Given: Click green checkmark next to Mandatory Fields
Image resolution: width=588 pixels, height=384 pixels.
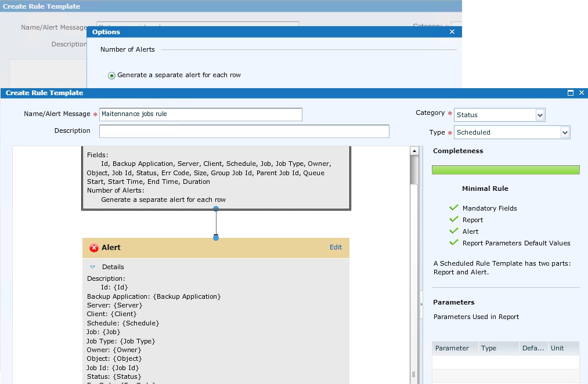Looking at the screenshot, I should (x=453, y=208).
